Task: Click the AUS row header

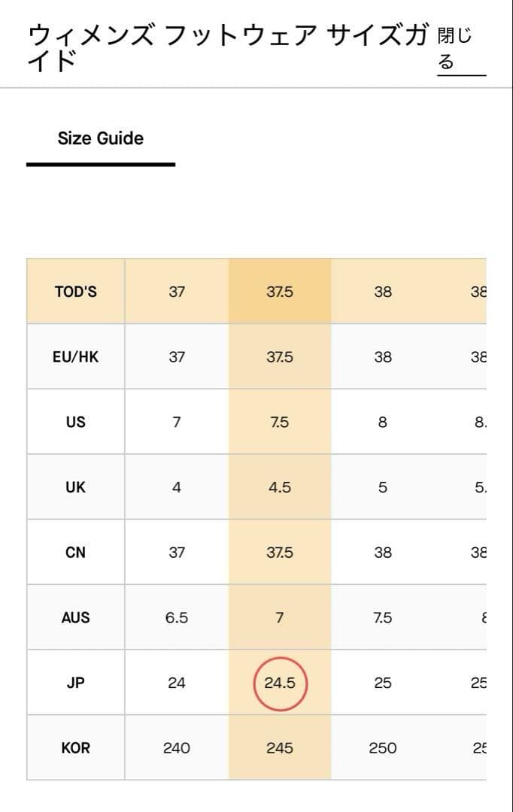Action: [x=76, y=618]
